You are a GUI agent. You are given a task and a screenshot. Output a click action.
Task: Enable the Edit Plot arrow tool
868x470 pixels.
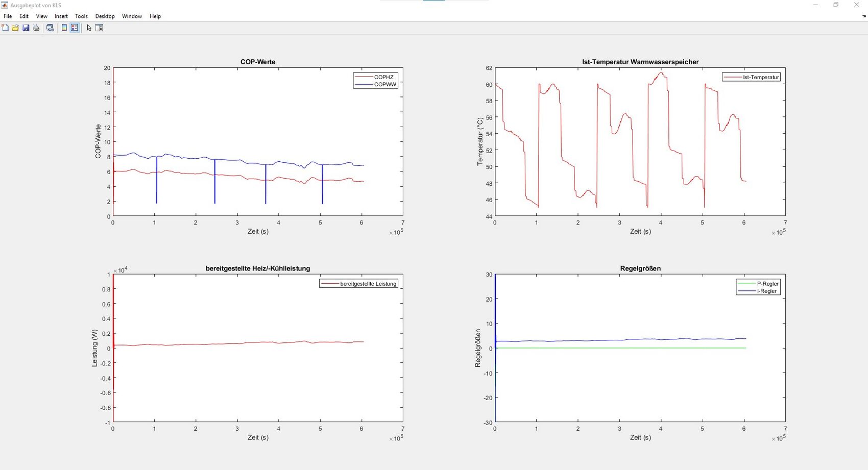point(89,28)
